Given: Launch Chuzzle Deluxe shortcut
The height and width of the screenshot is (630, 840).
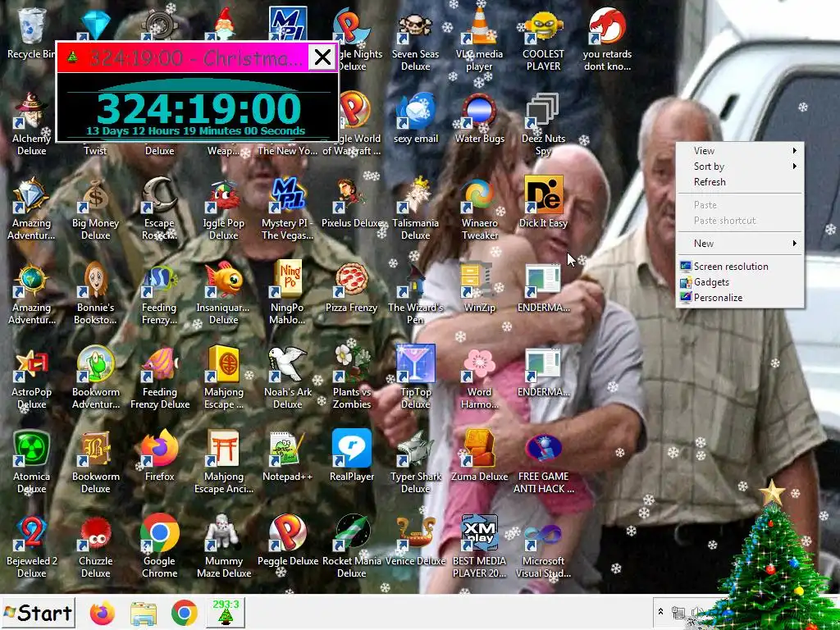Looking at the screenshot, I should pos(95,546).
